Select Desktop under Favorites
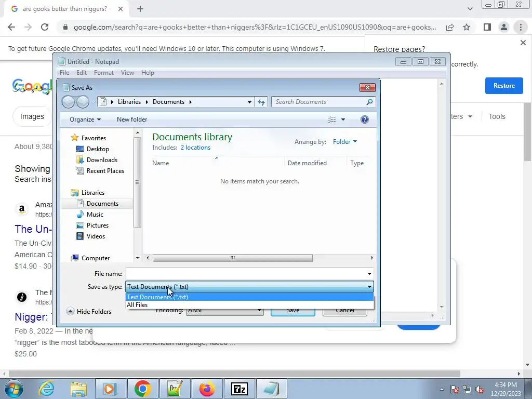 98,149
